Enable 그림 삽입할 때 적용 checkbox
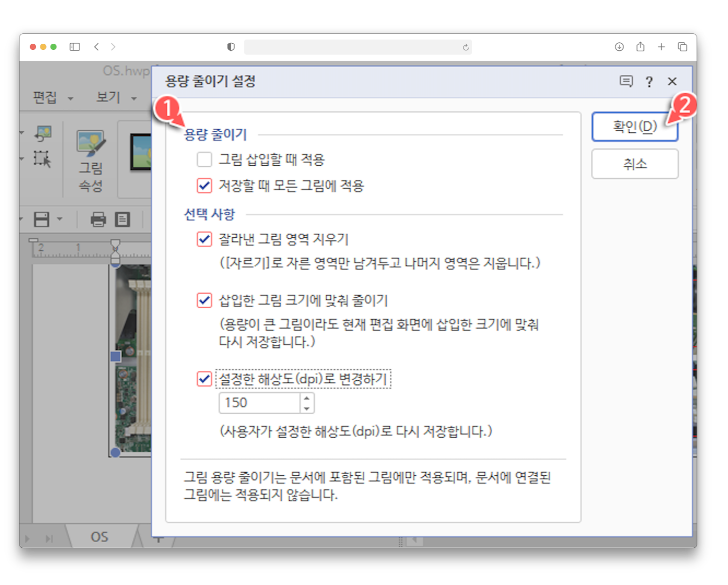Image resolution: width=728 pixels, height=585 pixels. tap(204, 160)
